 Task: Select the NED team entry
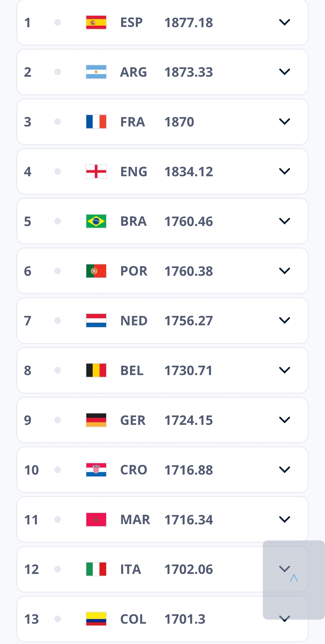pos(134,320)
